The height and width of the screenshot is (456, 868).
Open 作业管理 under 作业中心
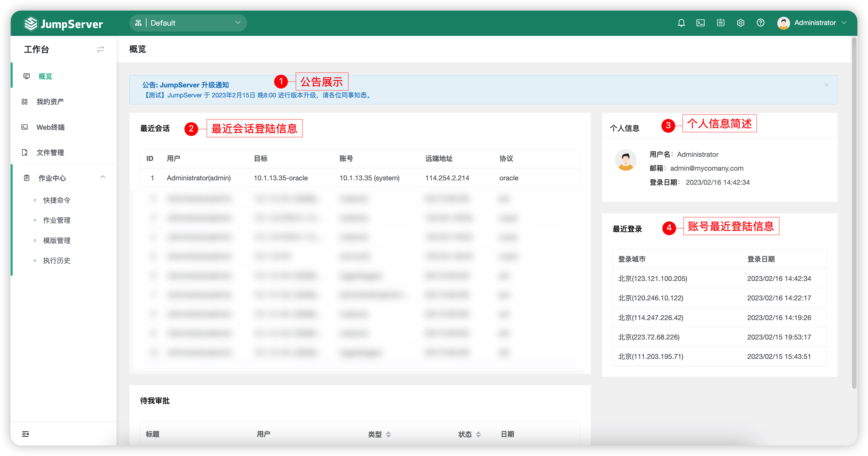tap(56, 220)
